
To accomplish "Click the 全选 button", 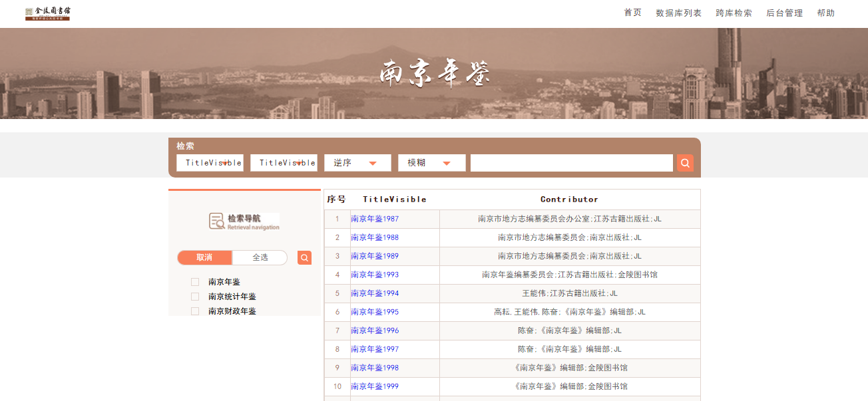I will point(260,257).
